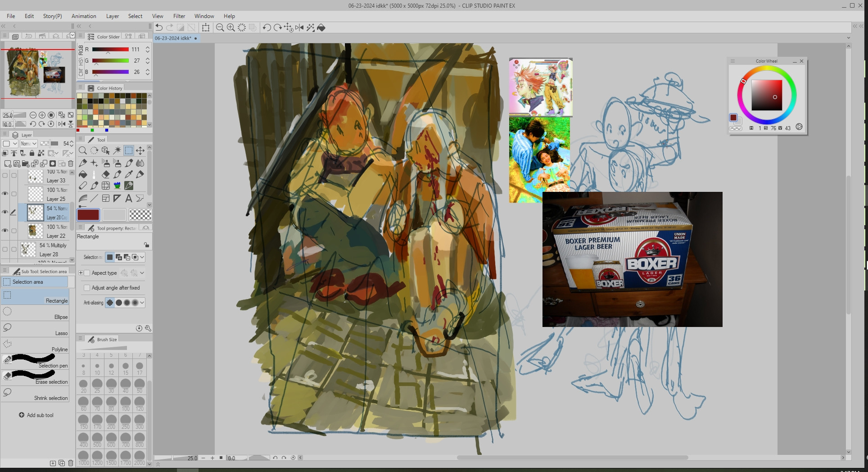Select the Fill bucket tool in Tool palette
The height and width of the screenshot is (472, 868).
tap(83, 174)
